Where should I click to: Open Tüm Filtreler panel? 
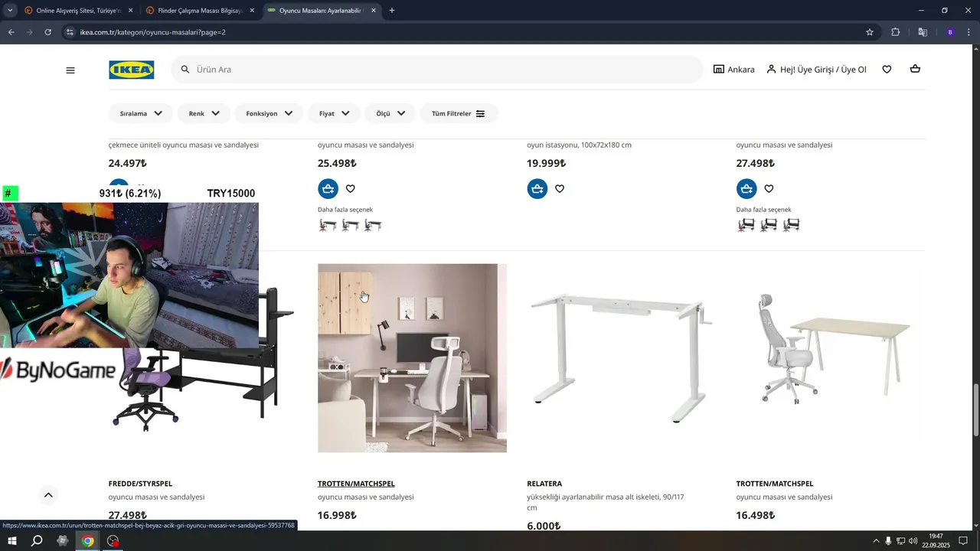pos(459,113)
